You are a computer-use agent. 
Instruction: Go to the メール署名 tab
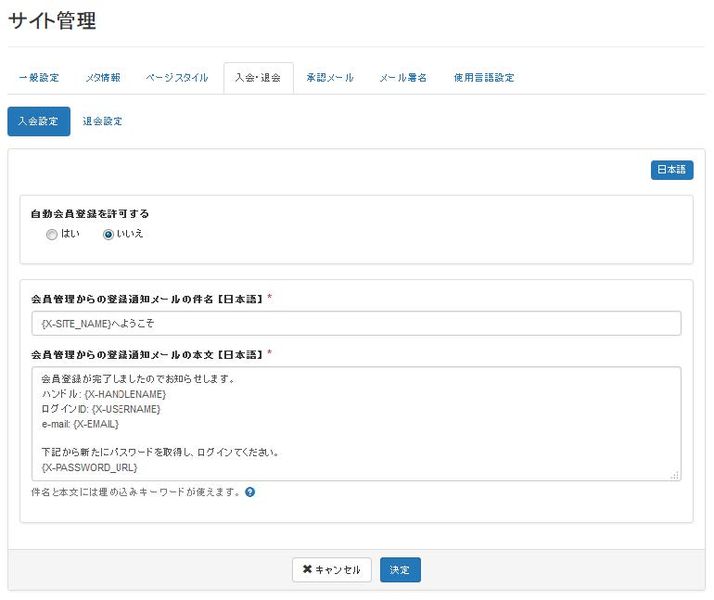(x=403, y=78)
